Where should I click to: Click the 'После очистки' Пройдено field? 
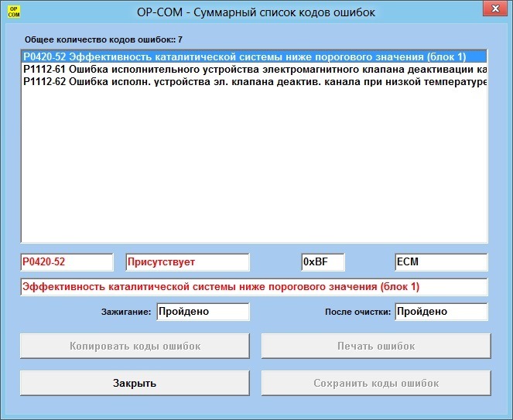click(441, 312)
